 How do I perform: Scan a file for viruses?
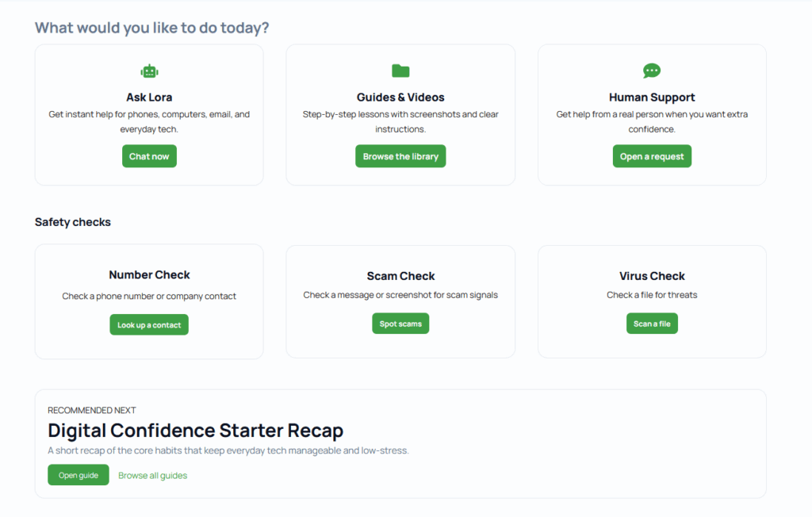tap(652, 323)
